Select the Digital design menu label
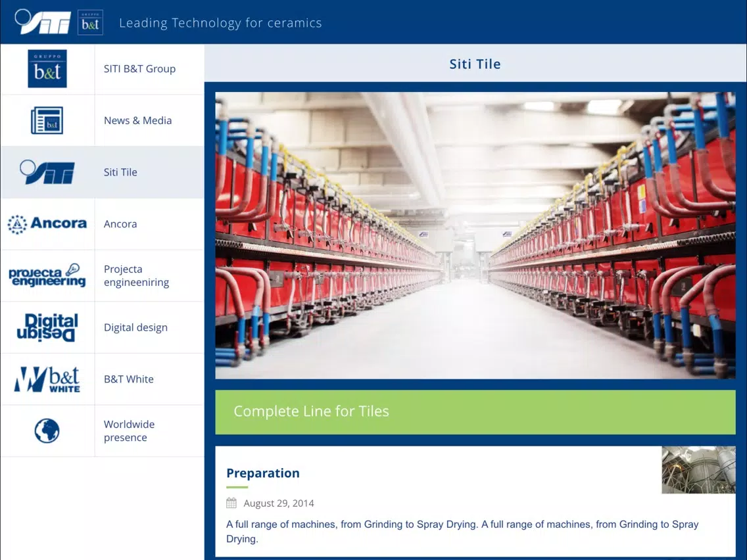 click(135, 327)
